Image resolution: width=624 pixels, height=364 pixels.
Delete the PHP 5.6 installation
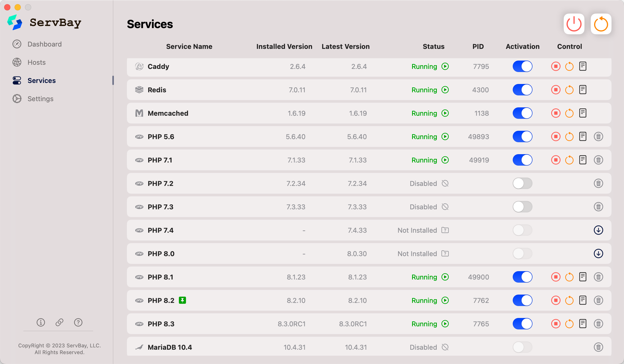tap(599, 136)
